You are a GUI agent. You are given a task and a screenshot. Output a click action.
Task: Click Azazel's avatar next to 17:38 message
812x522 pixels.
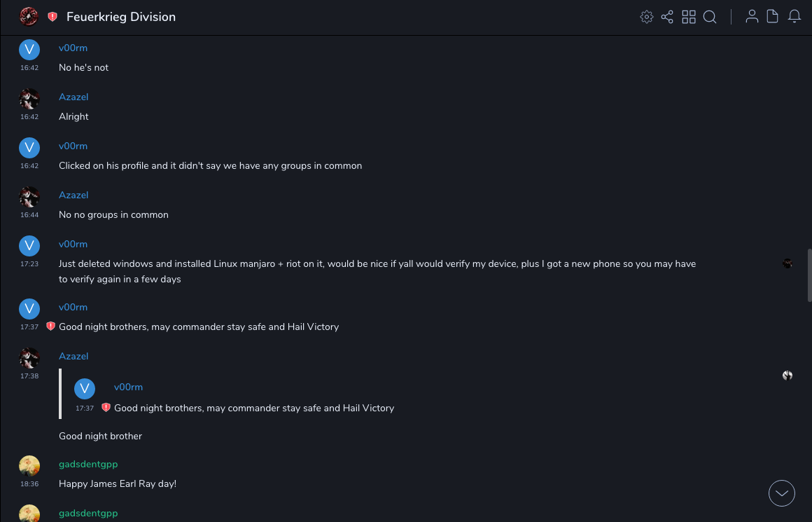pos(29,358)
